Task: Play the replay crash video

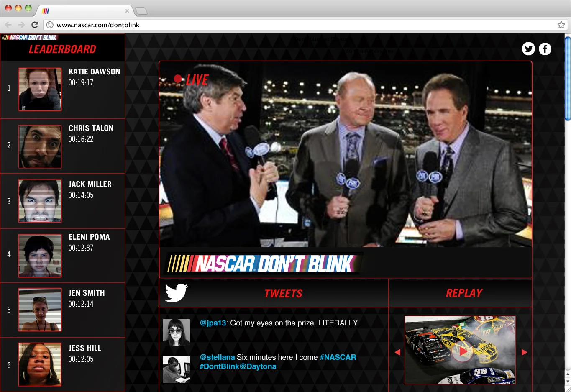Action: 462,351
